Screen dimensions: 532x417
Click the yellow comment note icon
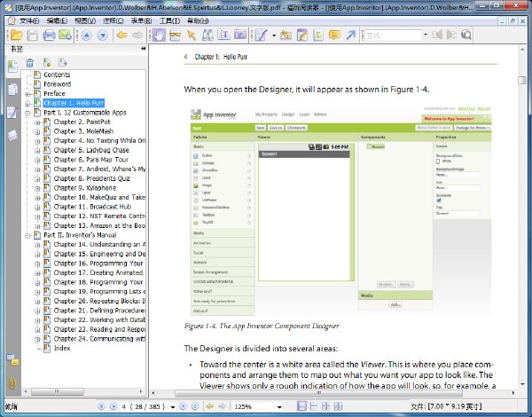tap(334, 35)
